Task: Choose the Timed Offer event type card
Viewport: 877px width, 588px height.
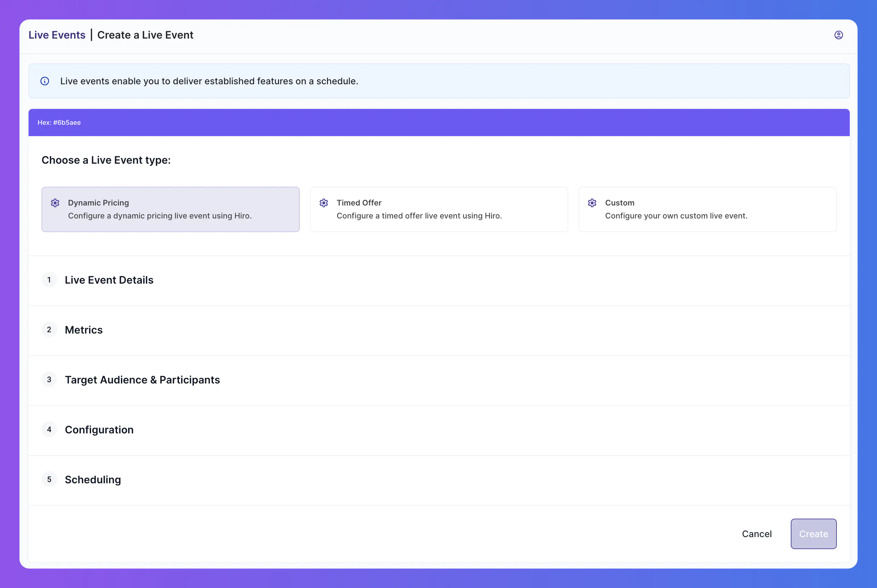Action: point(439,209)
